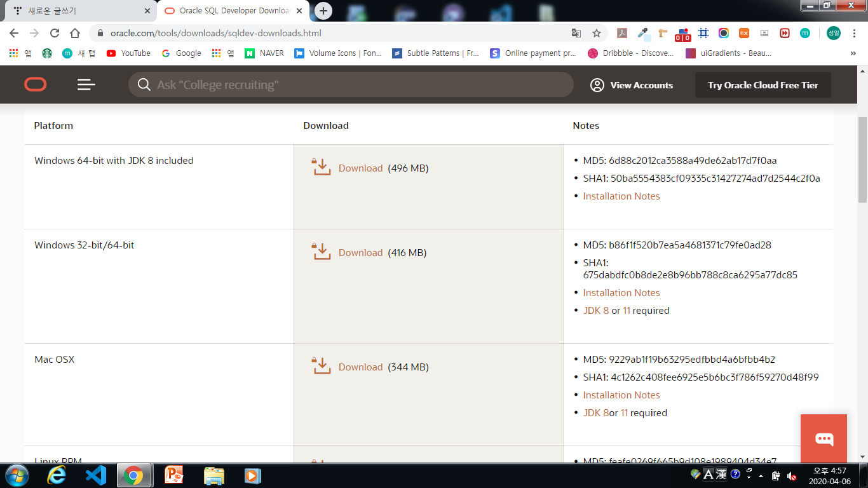Screen dimensions: 868x488
Task: Open Installation Notes for Windows 64-bit JDK 8
Action: (621, 196)
